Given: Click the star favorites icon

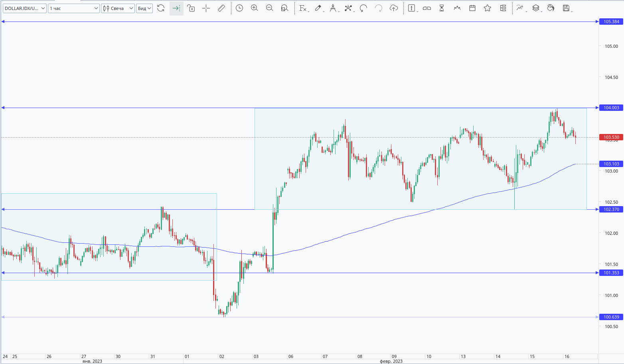Looking at the screenshot, I should [487, 8].
